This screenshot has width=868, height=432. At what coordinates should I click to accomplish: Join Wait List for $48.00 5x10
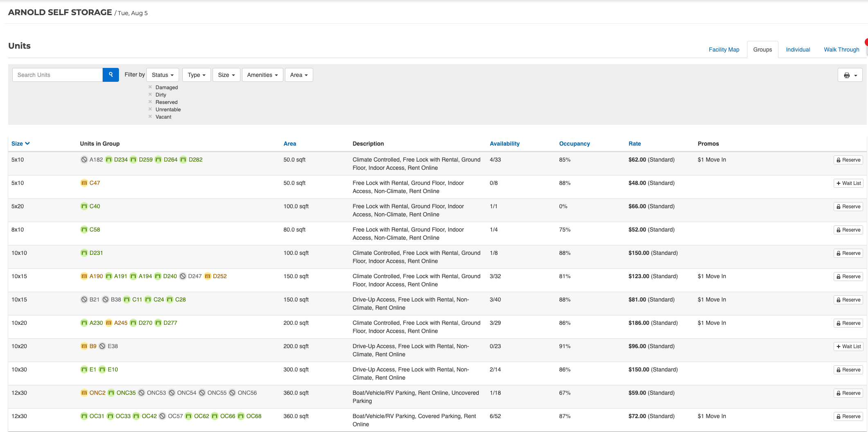tap(848, 183)
